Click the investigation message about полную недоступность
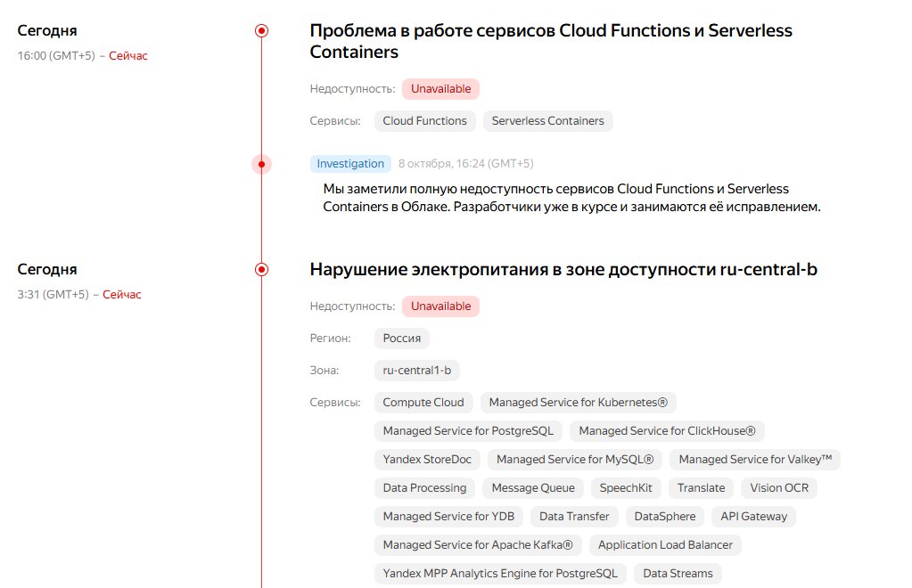Image resolution: width=912 pixels, height=588 pixels. 571,198
